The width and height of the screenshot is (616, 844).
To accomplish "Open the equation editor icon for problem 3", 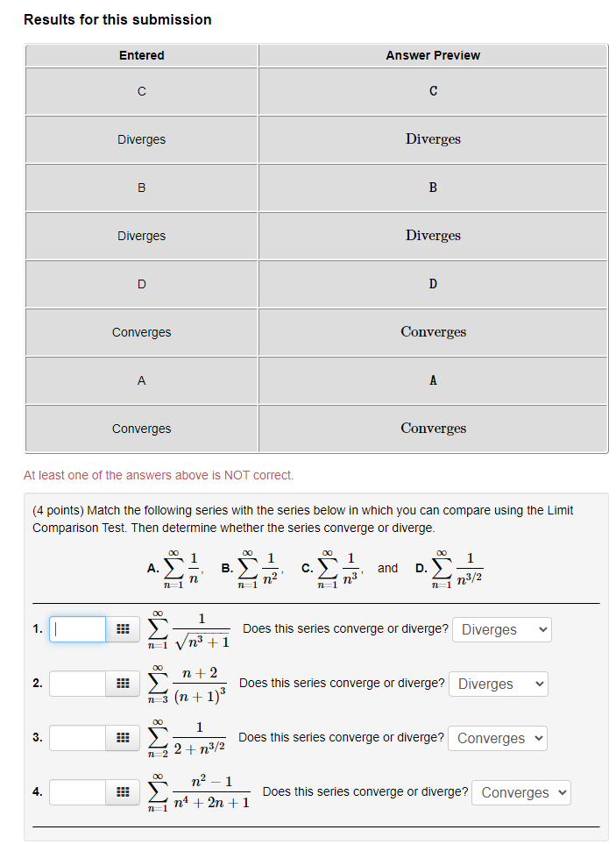I will [124, 737].
